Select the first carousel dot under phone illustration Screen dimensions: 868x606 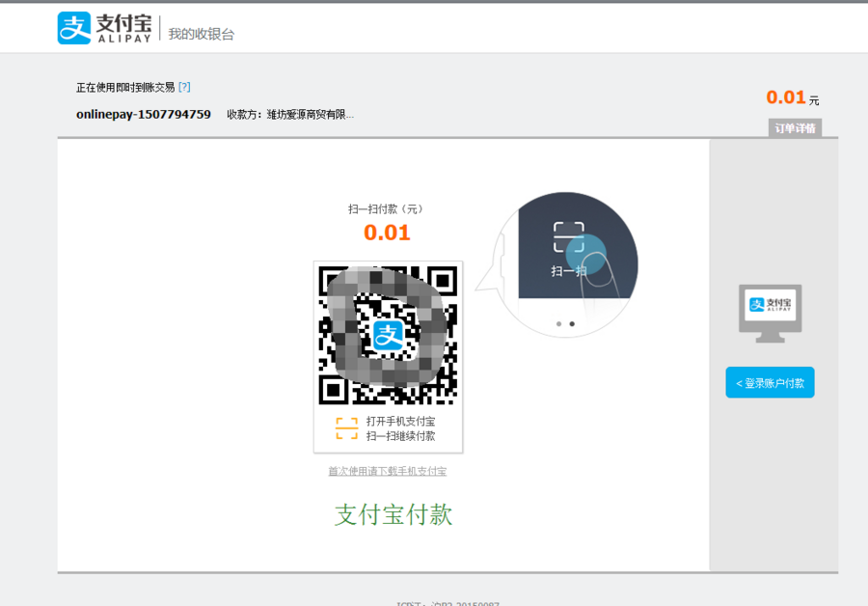(559, 324)
